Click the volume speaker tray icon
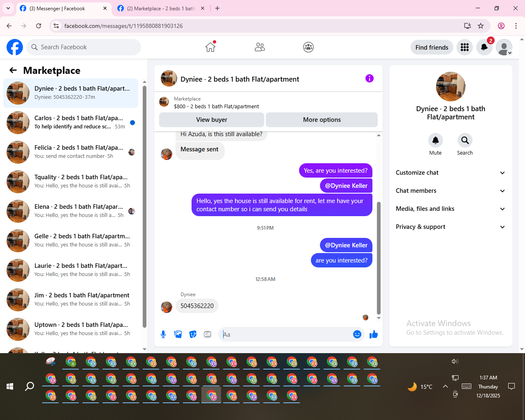Viewport: 525px width, 420px height. click(x=455, y=361)
